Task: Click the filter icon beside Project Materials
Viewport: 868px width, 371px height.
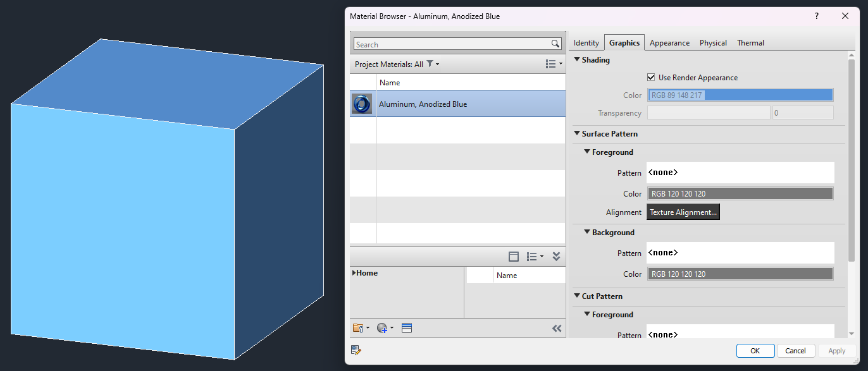Action: [431, 64]
